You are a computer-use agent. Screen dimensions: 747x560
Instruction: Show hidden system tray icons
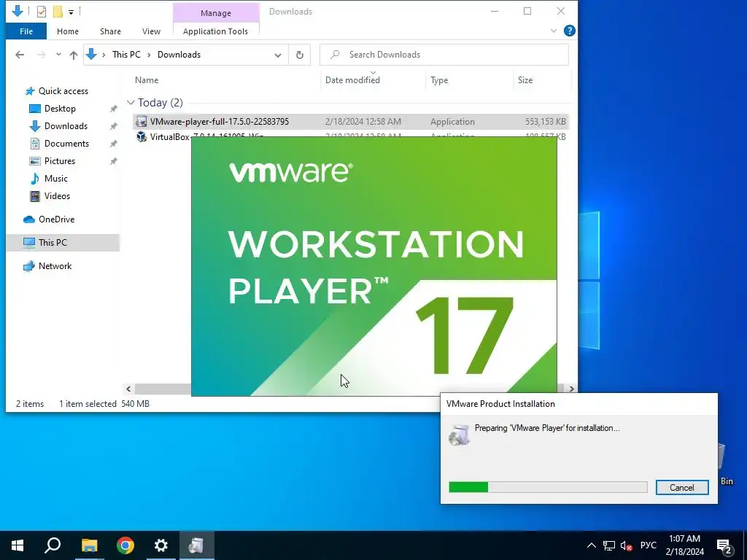coord(591,545)
